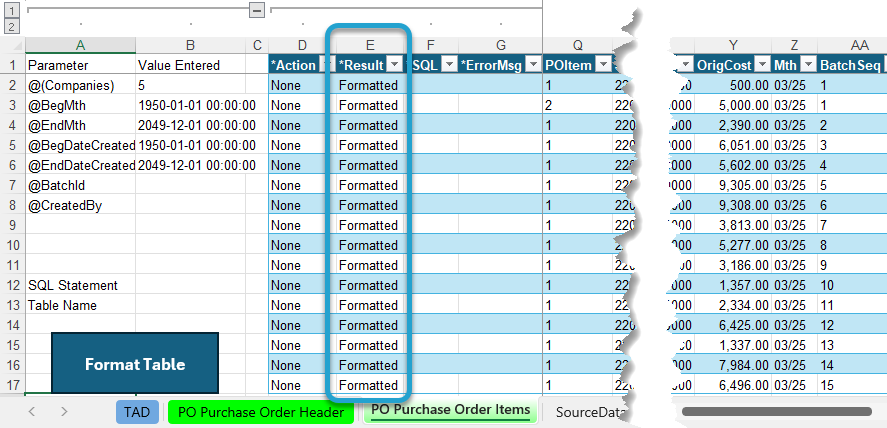Select the @CreatedBy cell
This screenshot has width=887, height=428.
[x=80, y=205]
